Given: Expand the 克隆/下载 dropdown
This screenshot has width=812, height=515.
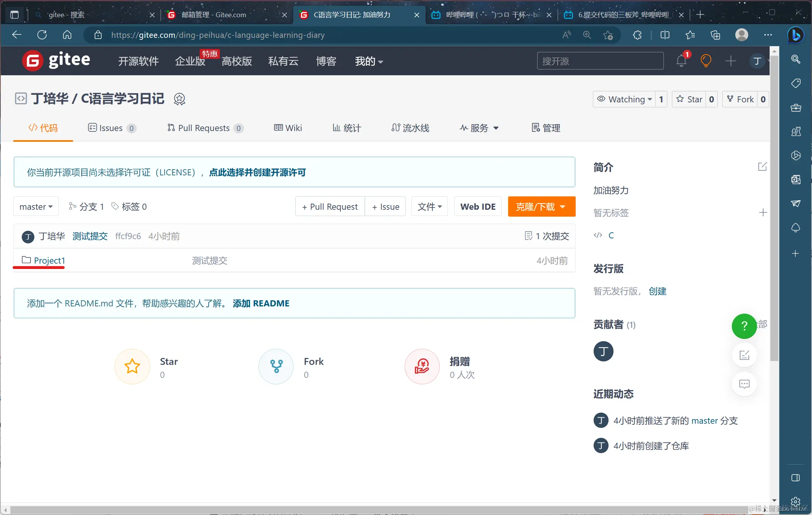Looking at the screenshot, I should (541, 207).
